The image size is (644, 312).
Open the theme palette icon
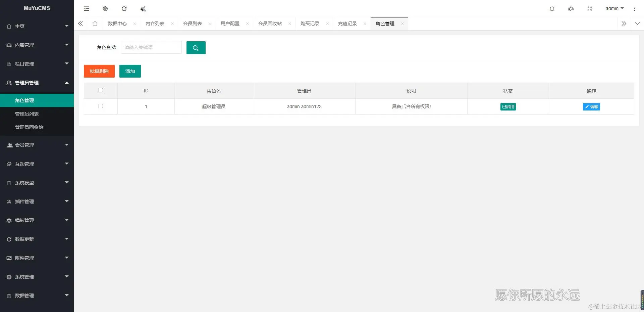[x=571, y=9]
